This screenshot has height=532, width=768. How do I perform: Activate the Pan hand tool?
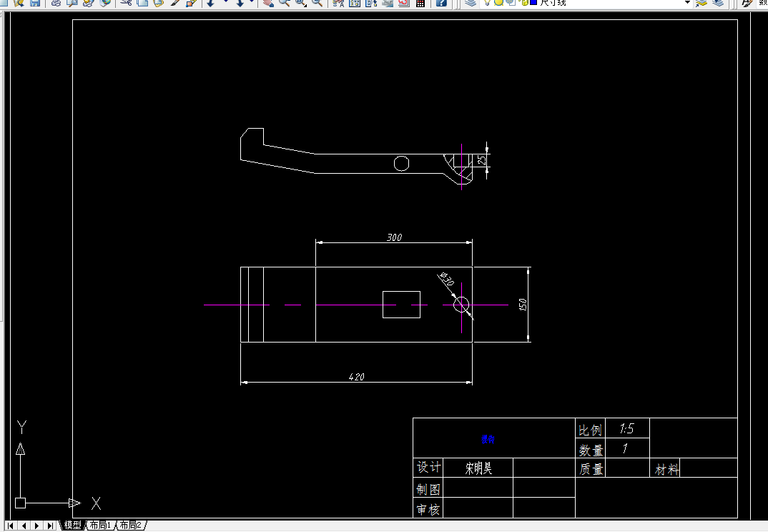[268, 2]
